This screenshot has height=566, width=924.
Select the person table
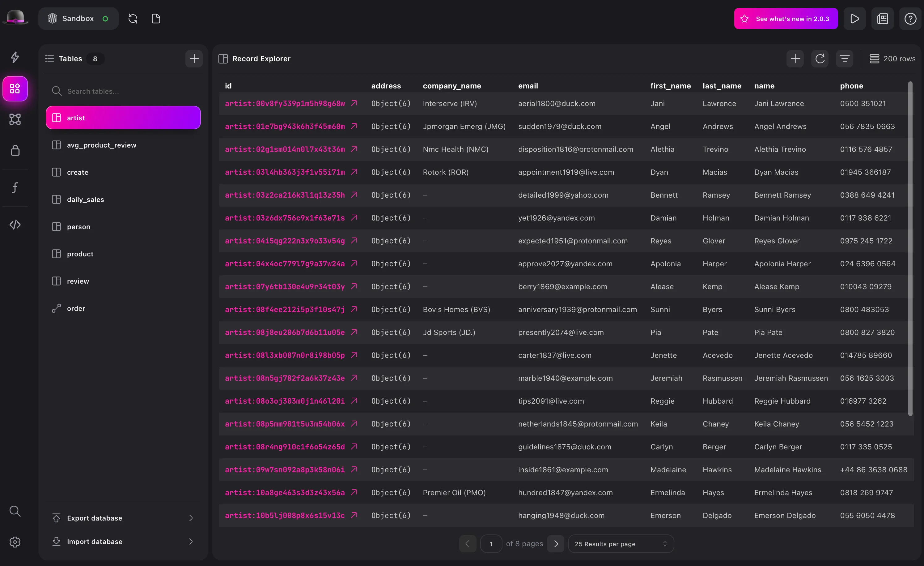(123, 226)
